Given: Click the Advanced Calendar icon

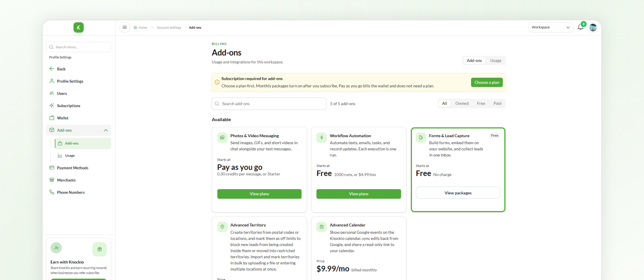Looking at the screenshot, I should pyautogui.click(x=322, y=227).
